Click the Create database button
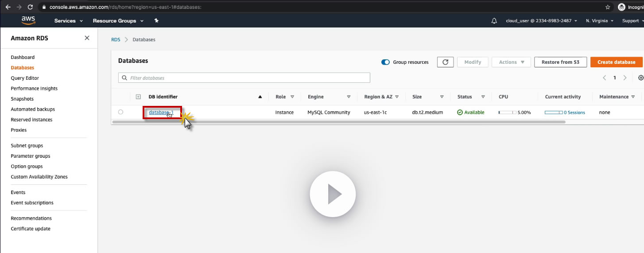This screenshot has width=644, height=253. [x=616, y=62]
